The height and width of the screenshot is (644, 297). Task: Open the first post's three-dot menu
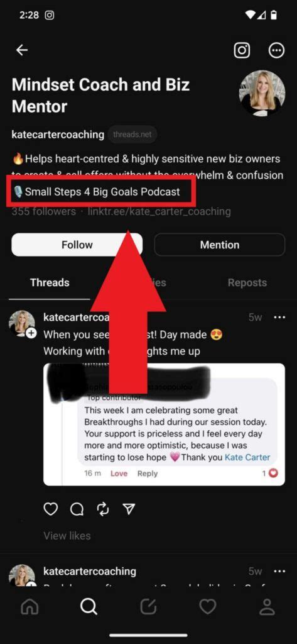(279, 318)
